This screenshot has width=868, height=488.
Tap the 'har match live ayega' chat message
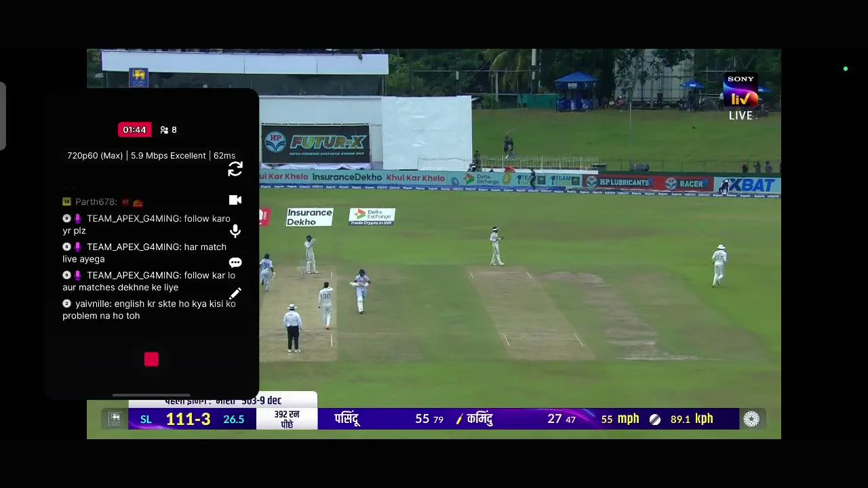[x=144, y=253]
